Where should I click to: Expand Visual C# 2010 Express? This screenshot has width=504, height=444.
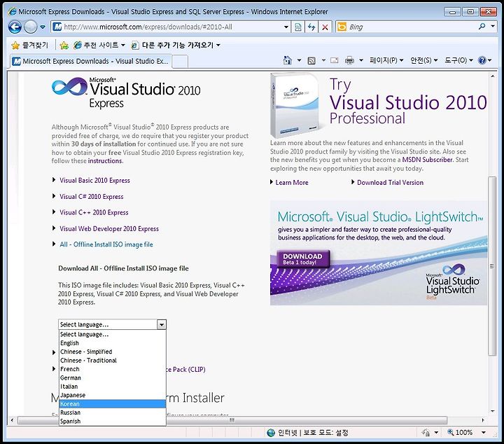click(x=91, y=197)
